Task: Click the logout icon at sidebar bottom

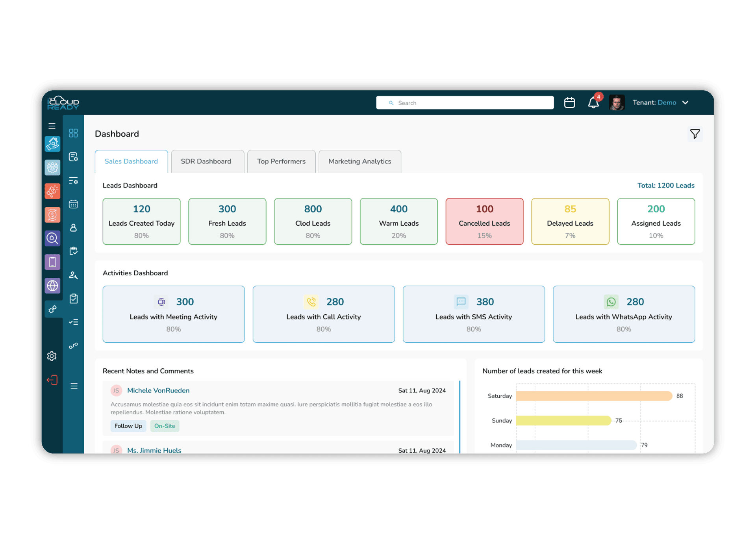Action: tap(52, 380)
